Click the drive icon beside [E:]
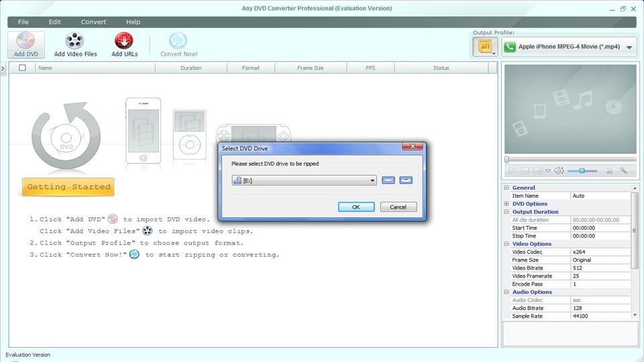The height and width of the screenshot is (362, 644). point(237,180)
